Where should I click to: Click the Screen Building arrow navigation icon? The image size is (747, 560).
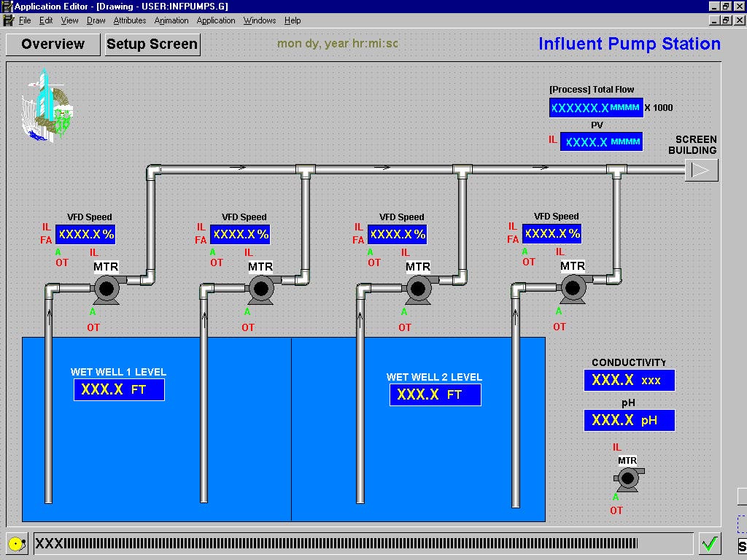701,170
